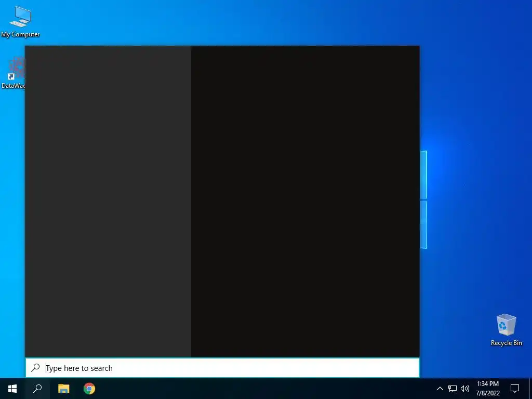Click the taskbar search magnifier icon
The image size is (532, 399).
[x=37, y=389]
